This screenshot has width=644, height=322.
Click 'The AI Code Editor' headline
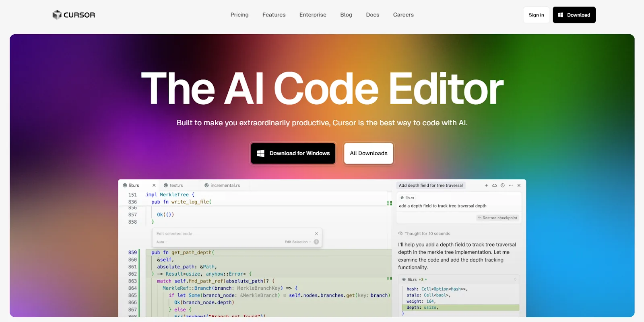click(x=322, y=89)
